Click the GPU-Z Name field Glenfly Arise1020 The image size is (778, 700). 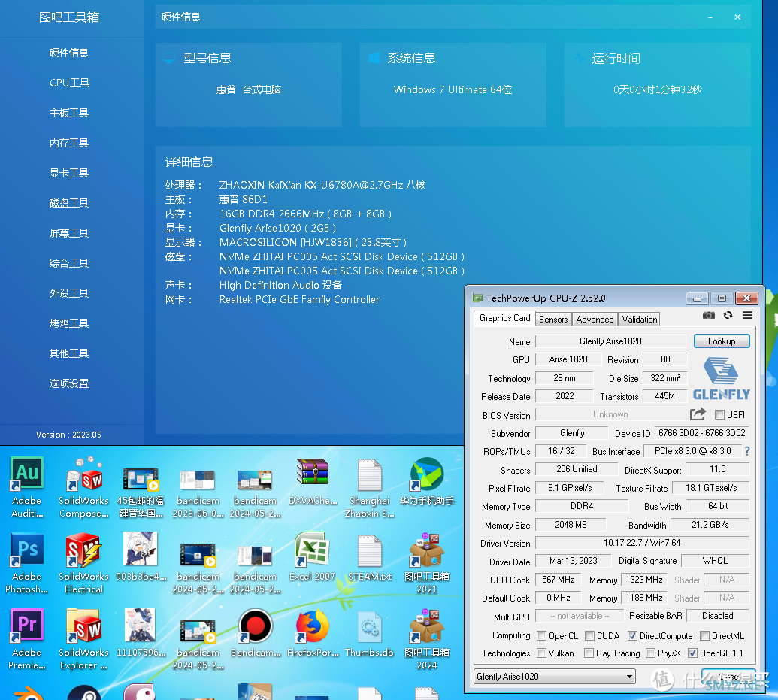(610, 341)
